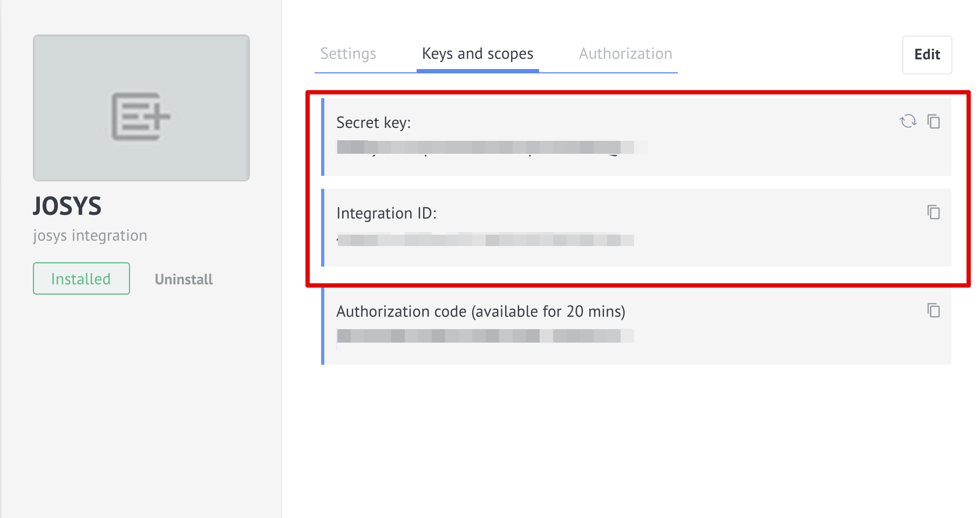The height and width of the screenshot is (518, 980).
Task: Click the JOSYS integration title
Action: [x=67, y=206]
